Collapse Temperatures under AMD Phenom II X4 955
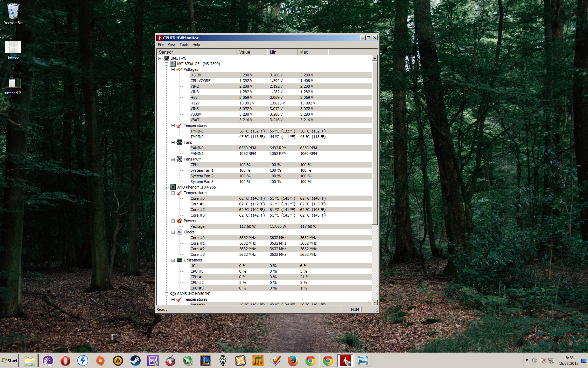The height and width of the screenshot is (368, 588). tap(173, 193)
